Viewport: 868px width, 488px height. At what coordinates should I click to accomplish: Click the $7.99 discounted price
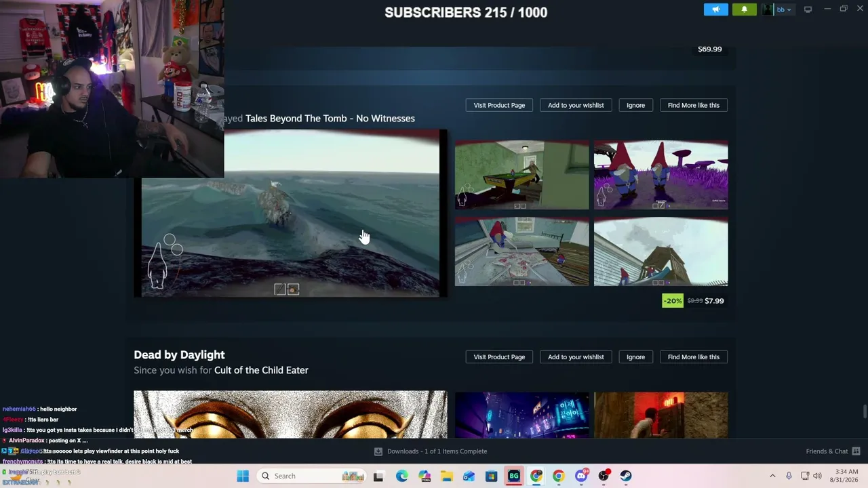[x=714, y=301]
